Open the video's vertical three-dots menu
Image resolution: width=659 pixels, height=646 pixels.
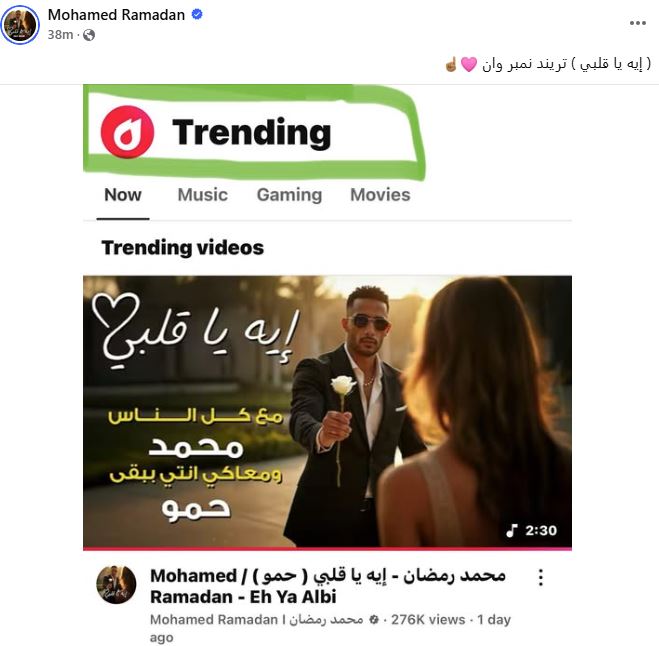click(541, 577)
